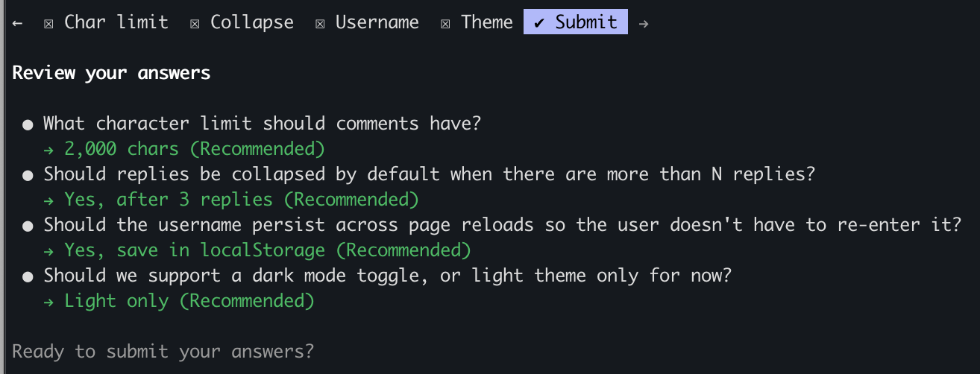Toggle the Char limit checkbox
980x374 pixels.
(x=48, y=23)
